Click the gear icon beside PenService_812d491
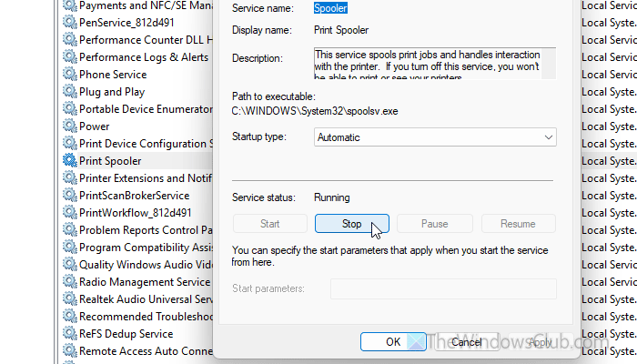This screenshot has width=637, height=364. coord(70,23)
